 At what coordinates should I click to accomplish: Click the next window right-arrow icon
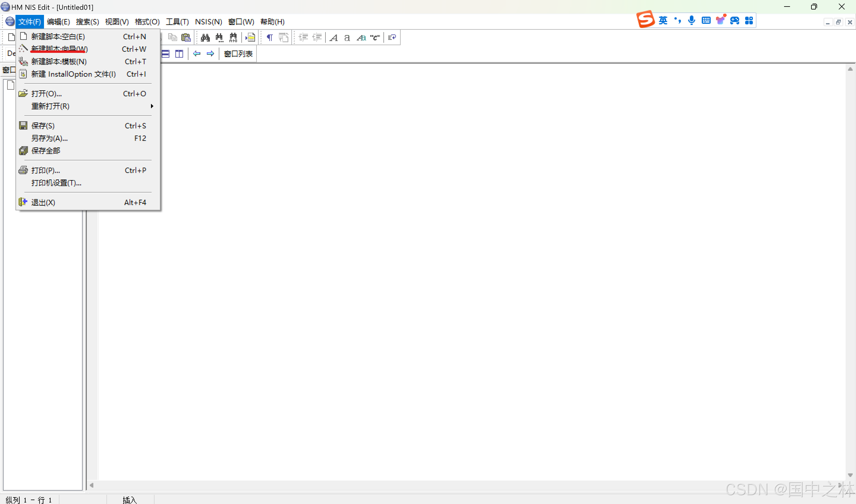click(211, 54)
